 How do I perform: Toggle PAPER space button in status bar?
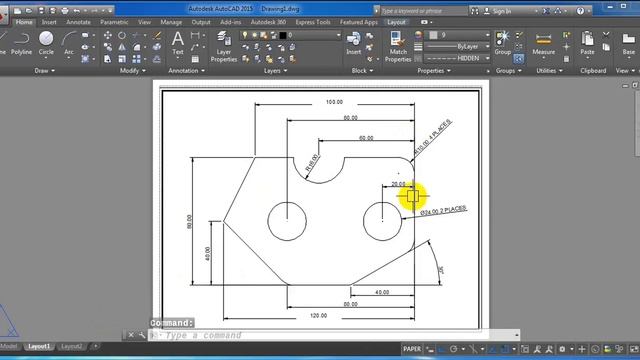(412, 349)
